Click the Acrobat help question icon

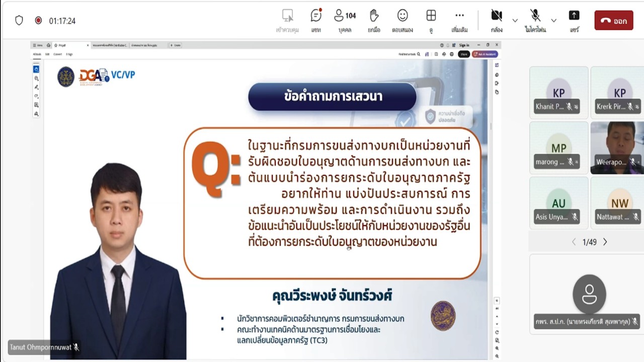click(442, 45)
